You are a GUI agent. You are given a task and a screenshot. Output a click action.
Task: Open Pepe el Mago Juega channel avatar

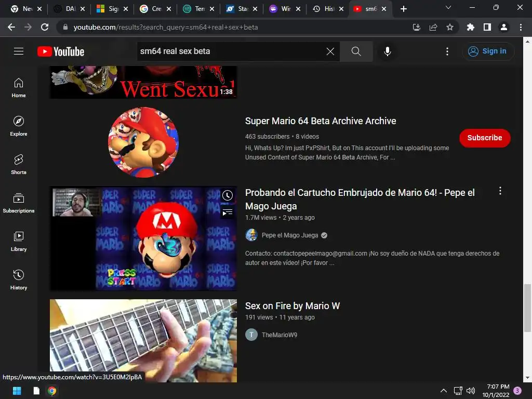coord(251,235)
